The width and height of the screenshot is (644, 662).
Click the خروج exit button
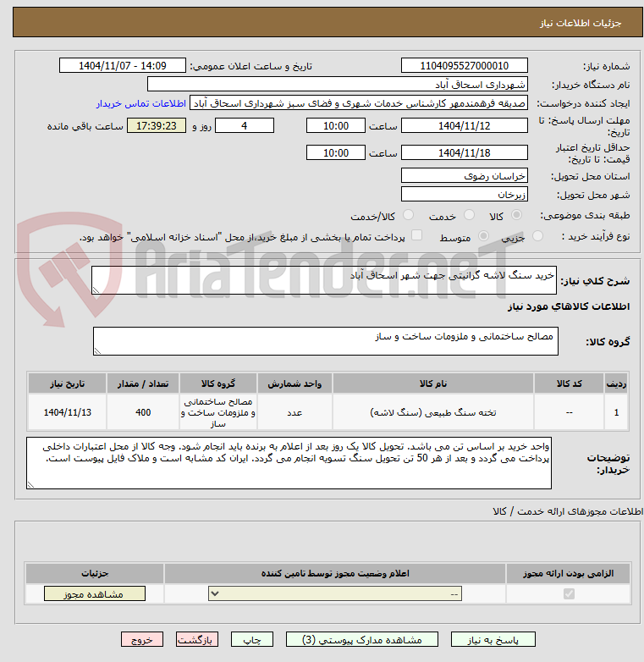tap(142, 640)
